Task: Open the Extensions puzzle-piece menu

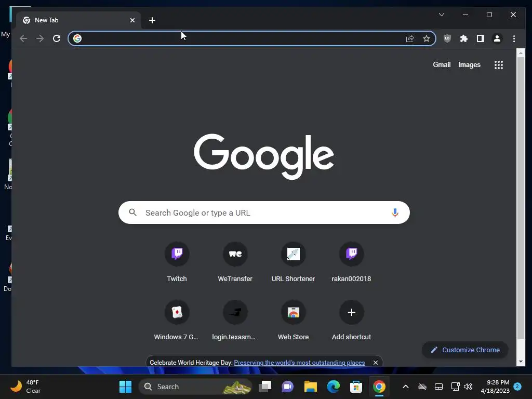Action: point(464,38)
